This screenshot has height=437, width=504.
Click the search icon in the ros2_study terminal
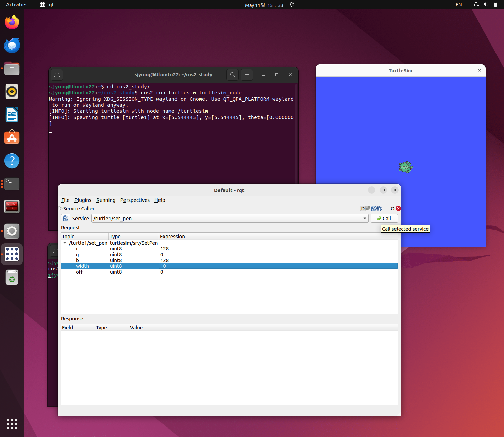pyautogui.click(x=233, y=75)
